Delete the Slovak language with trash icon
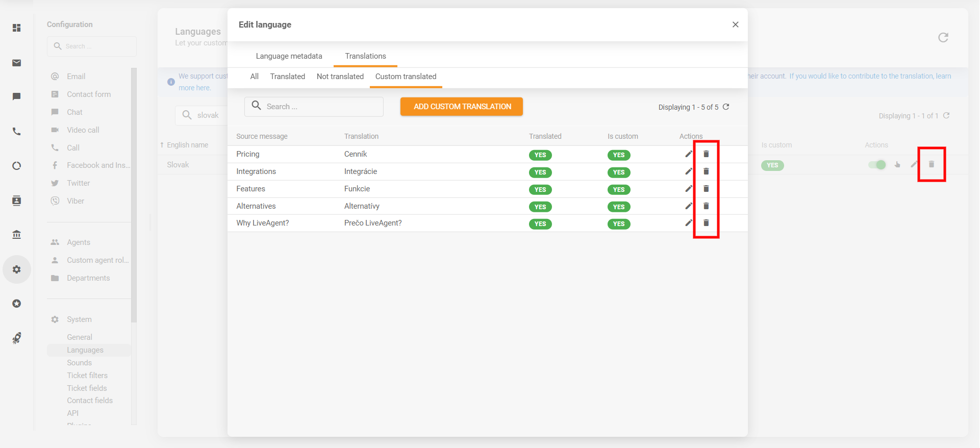 tap(931, 164)
